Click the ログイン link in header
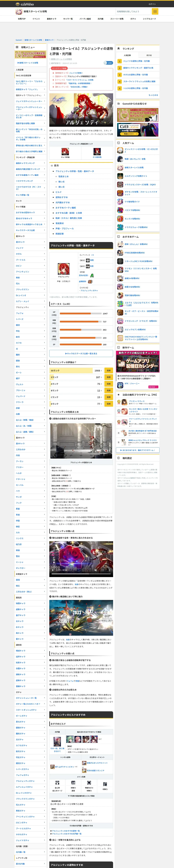 tap(152, 4)
